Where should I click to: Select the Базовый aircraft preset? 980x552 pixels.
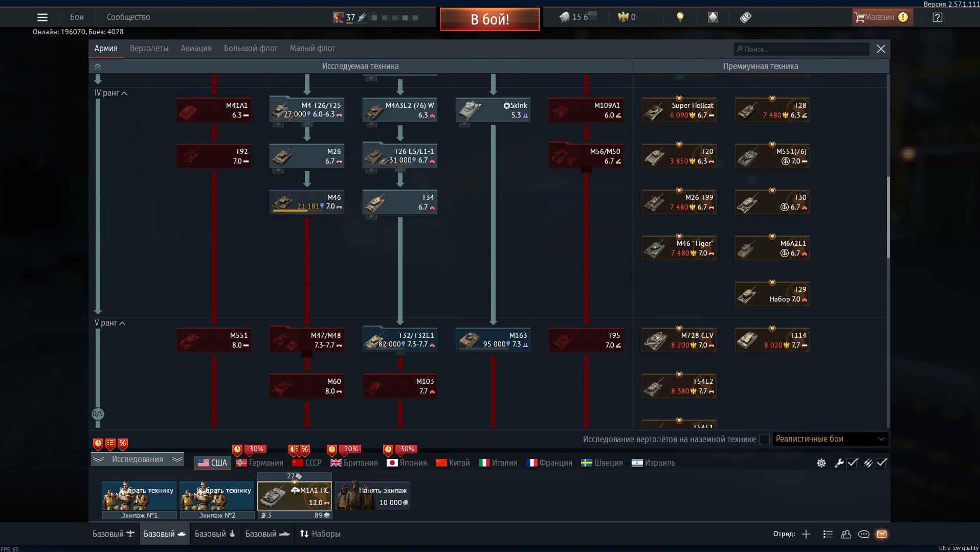coord(114,534)
